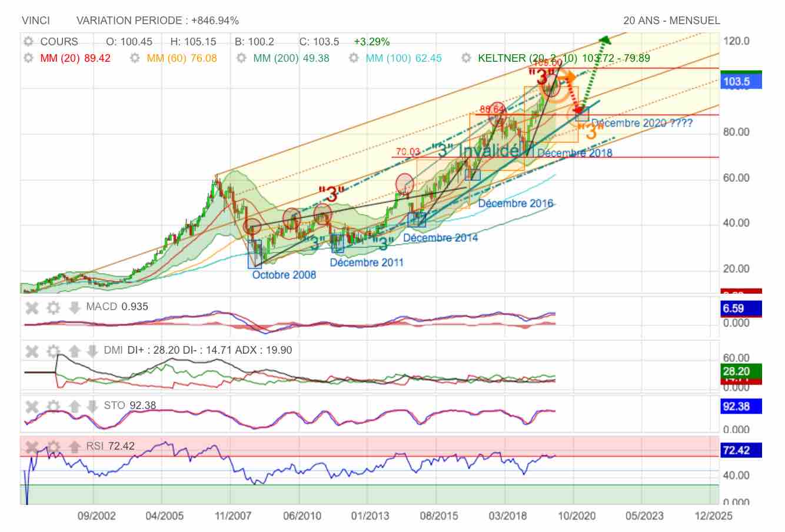Click the Décembre 2011 chart annotation
This screenshot has height=532, width=785.
(367, 262)
